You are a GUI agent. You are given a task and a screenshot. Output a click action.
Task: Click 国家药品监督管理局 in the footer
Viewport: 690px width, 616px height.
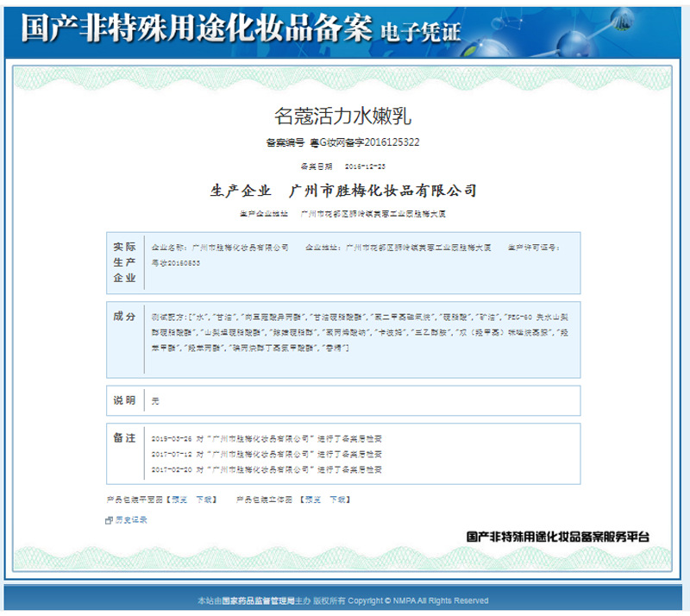pos(258,600)
